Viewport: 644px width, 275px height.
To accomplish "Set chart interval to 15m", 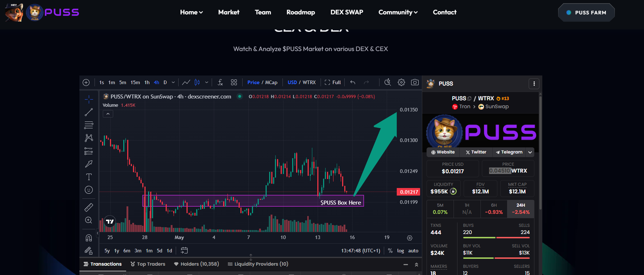I will [x=135, y=82].
